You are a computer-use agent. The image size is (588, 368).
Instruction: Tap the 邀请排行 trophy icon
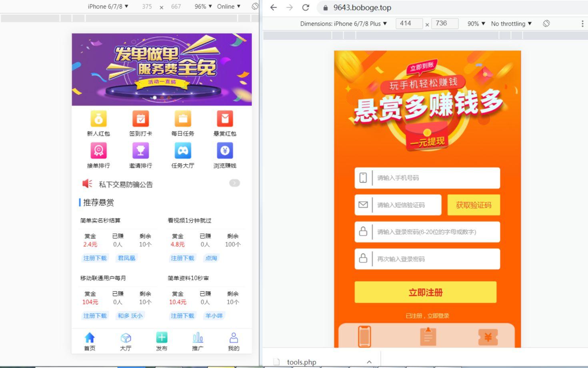pyautogui.click(x=140, y=151)
